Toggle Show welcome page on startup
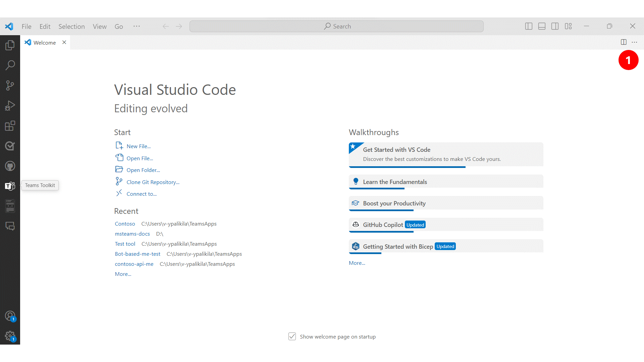 click(291, 337)
